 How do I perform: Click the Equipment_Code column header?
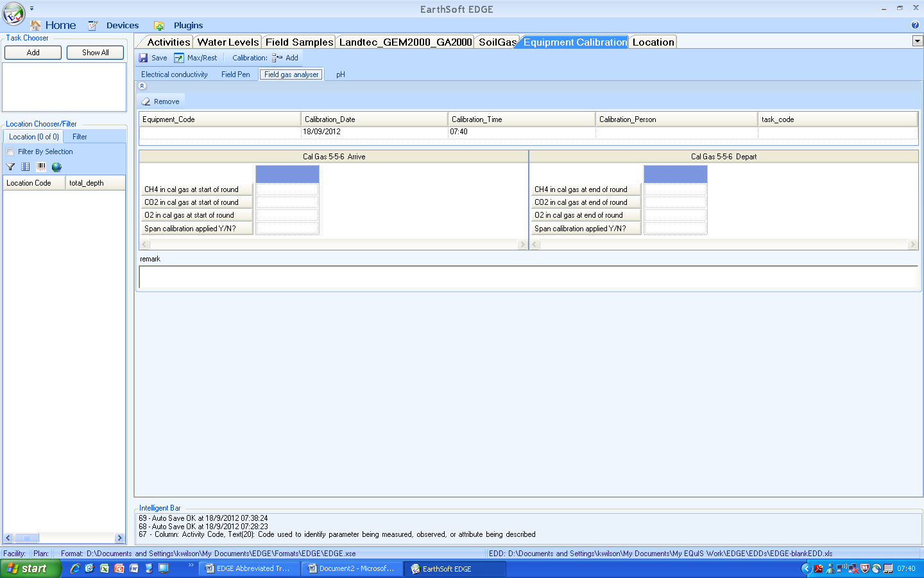pos(219,119)
